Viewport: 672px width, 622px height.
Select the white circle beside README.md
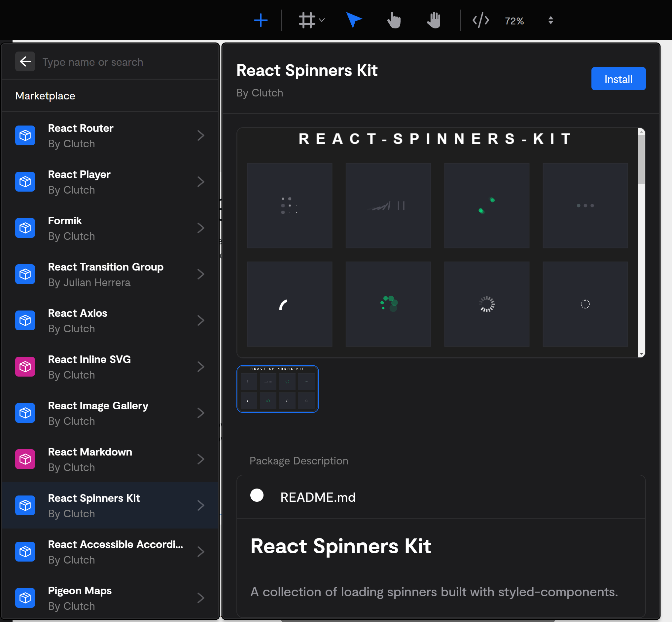tap(257, 495)
